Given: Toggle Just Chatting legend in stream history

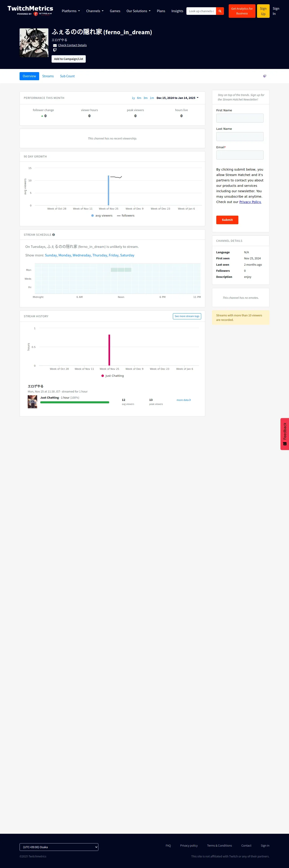Looking at the screenshot, I should (x=112, y=376).
